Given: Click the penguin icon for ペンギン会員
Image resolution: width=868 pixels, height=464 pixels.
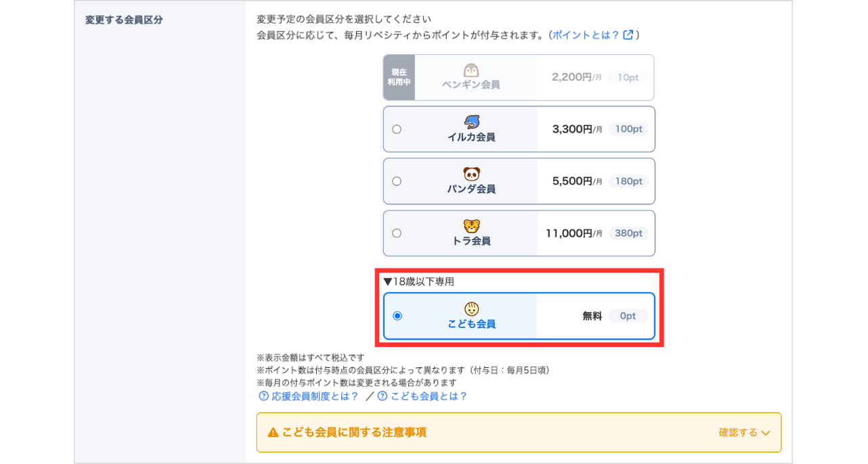Looking at the screenshot, I should coord(472,70).
